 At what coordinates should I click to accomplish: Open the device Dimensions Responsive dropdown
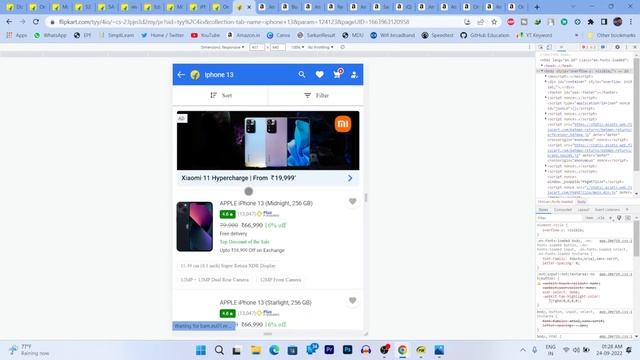point(222,47)
